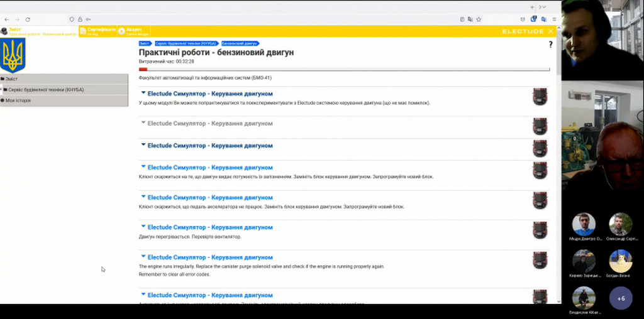644x319 pixels.
Task: Click the translator extension icon in toolbar
Action: (x=544, y=19)
